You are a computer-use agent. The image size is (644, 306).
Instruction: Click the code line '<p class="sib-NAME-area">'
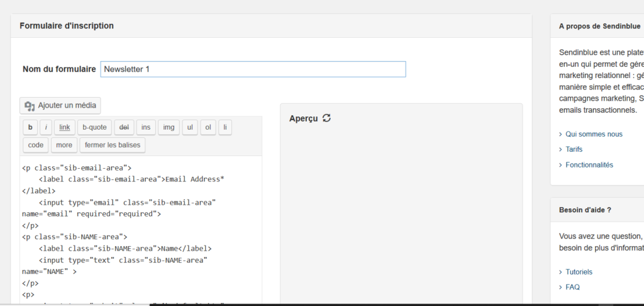tap(75, 237)
